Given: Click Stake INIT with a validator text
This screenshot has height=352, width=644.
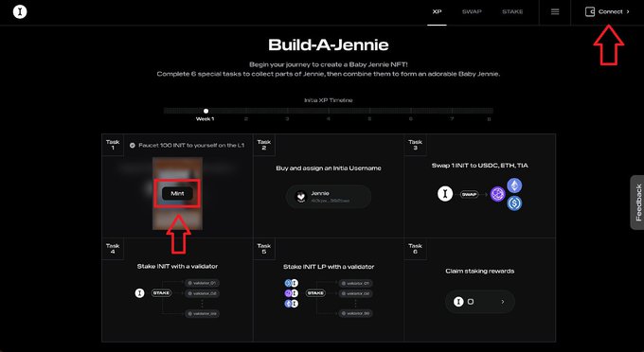Looking at the screenshot, I should pyautogui.click(x=177, y=266).
